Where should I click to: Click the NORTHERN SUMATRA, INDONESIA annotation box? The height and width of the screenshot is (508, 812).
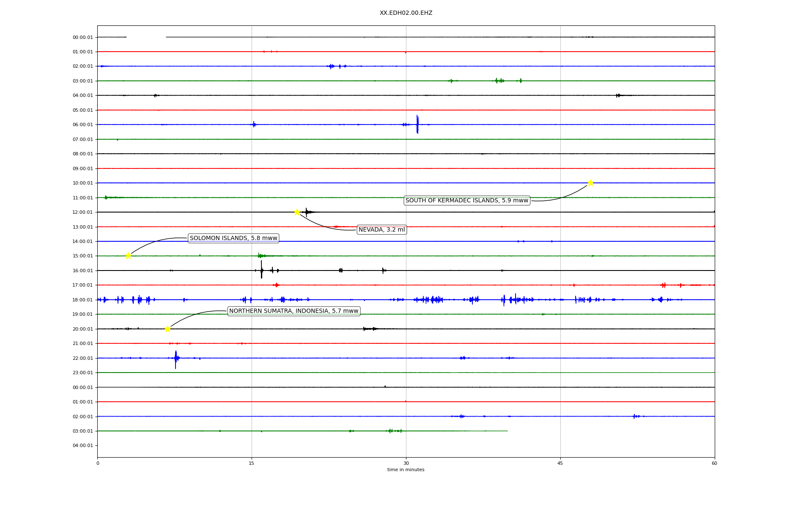[294, 311]
